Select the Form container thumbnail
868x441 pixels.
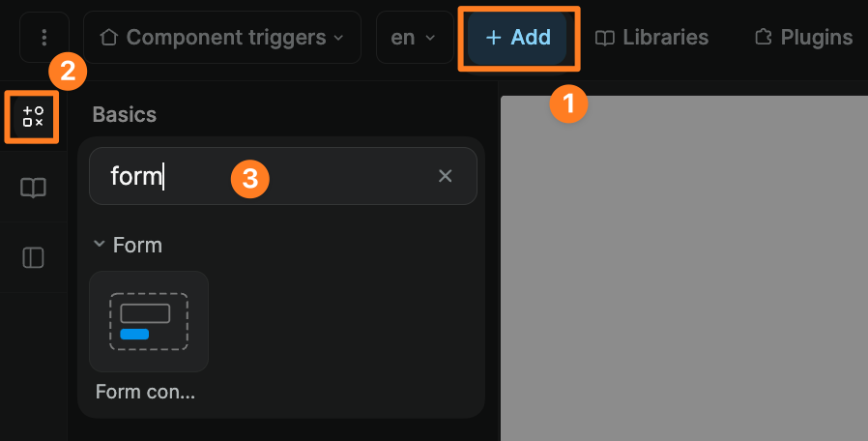click(148, 321)
